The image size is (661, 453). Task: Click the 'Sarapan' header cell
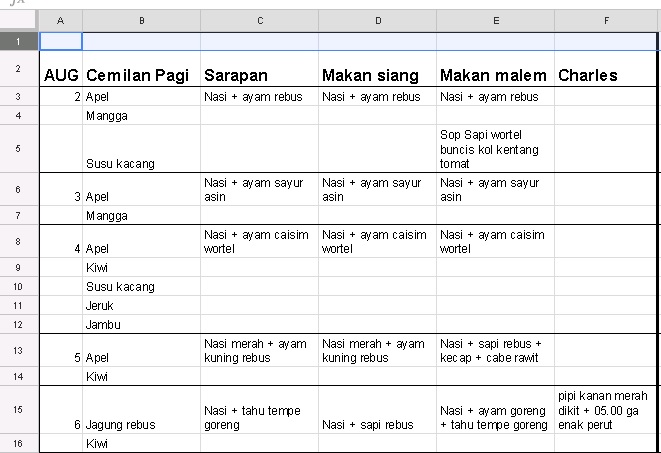pyautogui.click(x=260, y=69)
